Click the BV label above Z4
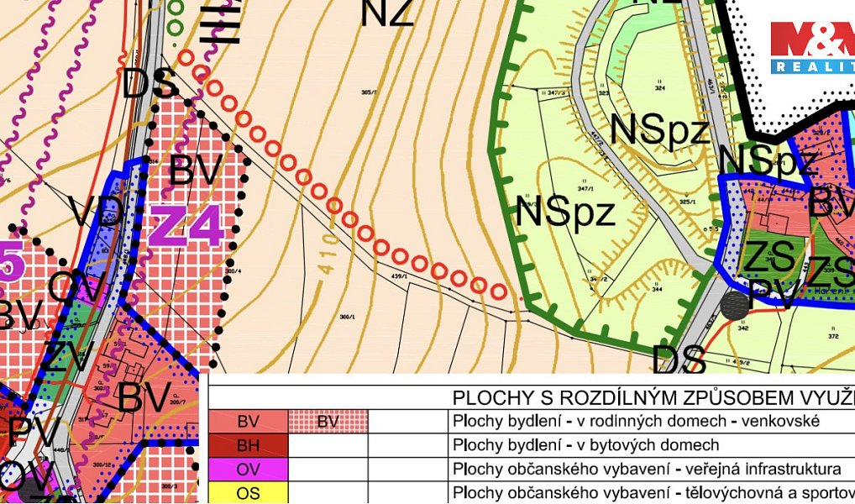Image resolution: width=855 pixels, height=504 pixels. [x=196, y=171]
